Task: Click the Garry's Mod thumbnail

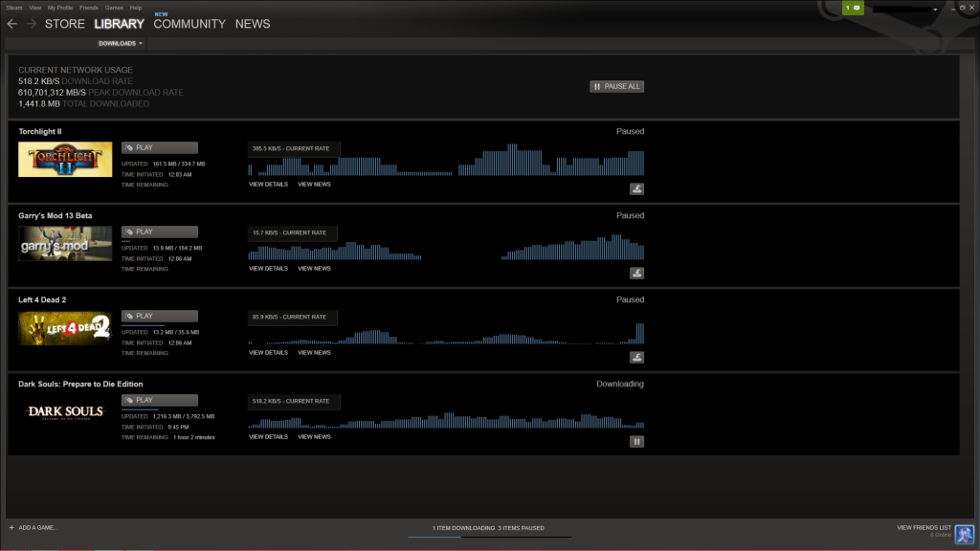Action: (x=65, y=244)
